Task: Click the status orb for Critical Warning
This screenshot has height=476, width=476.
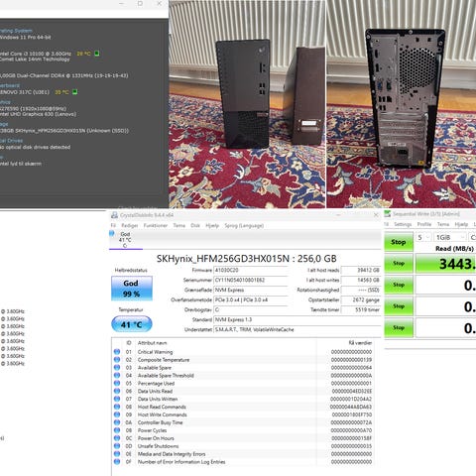Action: [x=117, y=352]
